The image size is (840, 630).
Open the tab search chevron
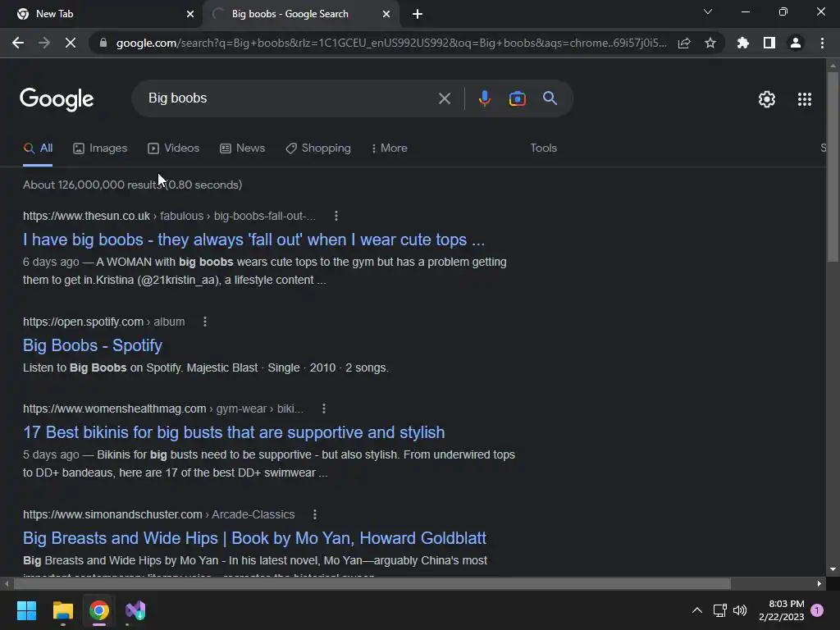(x=708, y=11)
